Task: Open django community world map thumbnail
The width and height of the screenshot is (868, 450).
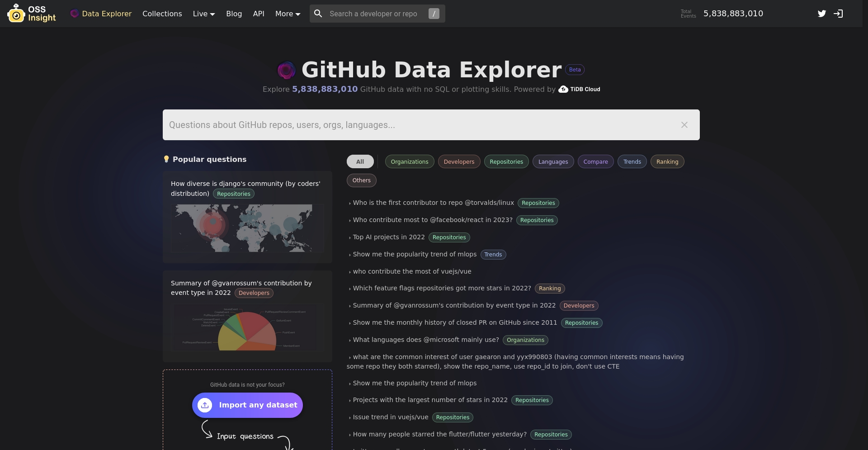Action: tap(247, 228)
